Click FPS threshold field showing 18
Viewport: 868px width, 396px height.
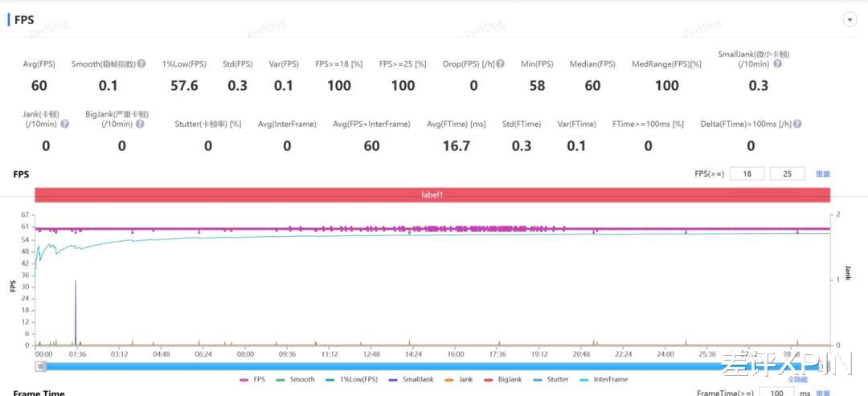coord(747,174)
